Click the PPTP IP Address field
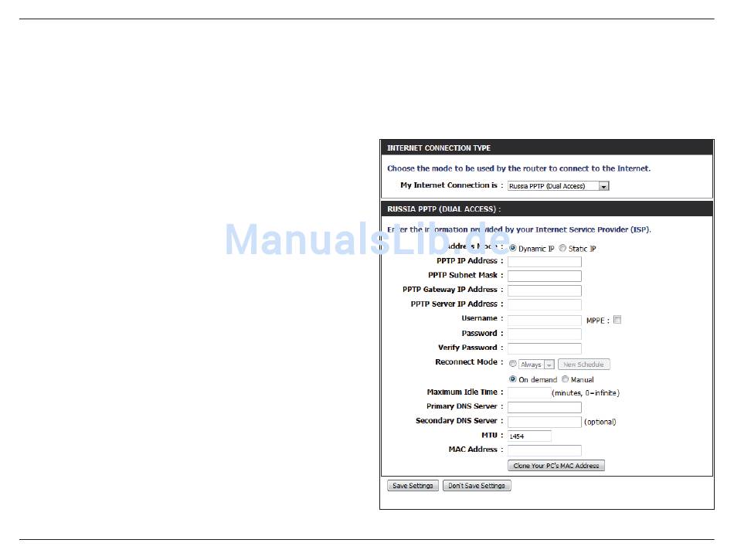 click(545, 262)
